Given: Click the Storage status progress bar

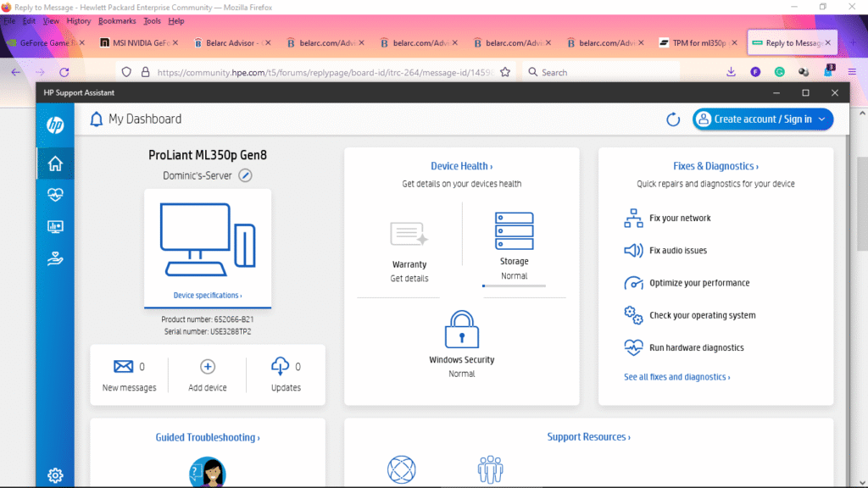Looking at the screenshot, I should point(515,286).
